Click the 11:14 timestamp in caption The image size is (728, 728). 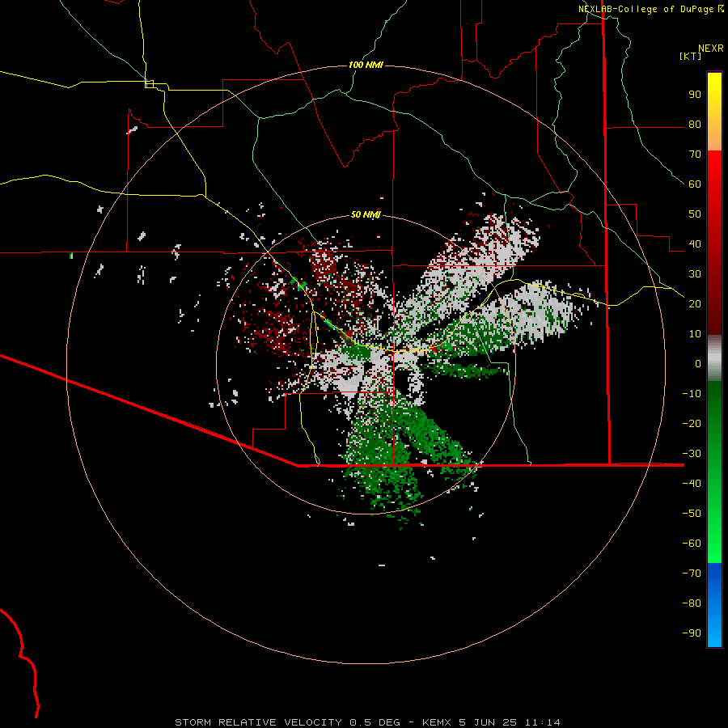click(543, 722)
